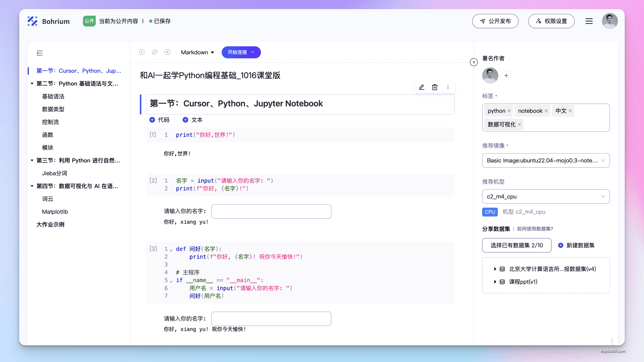Open the user profile avatar in the header
This screenshot has width=644, height=362.
[x=610, y=21]
